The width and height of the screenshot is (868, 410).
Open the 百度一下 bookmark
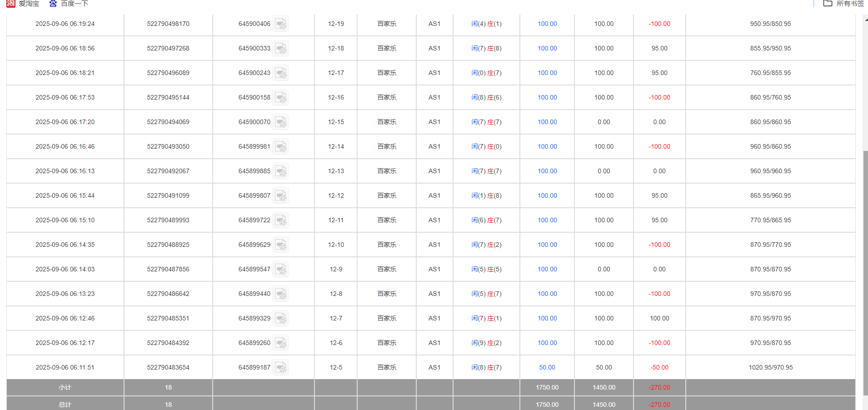[x=75, y=4]
